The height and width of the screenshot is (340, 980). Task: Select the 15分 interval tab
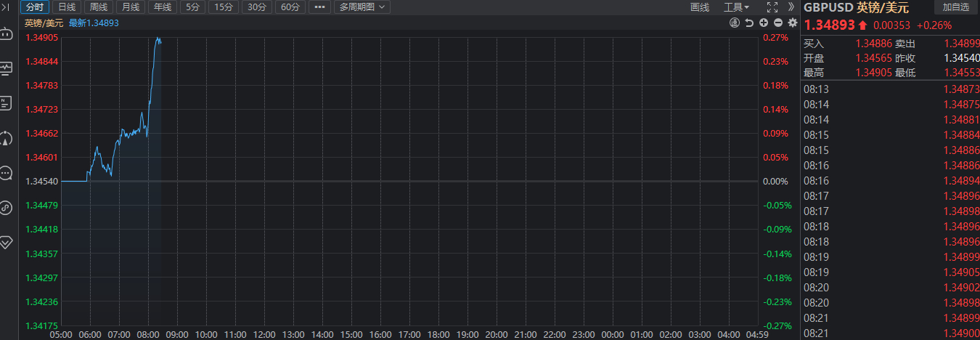pyautogui.click(x=224, y=7)
